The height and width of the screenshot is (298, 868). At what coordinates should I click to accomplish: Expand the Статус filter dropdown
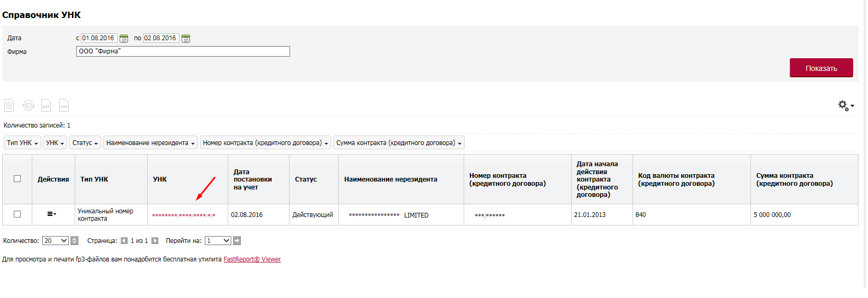pos(85,143)
